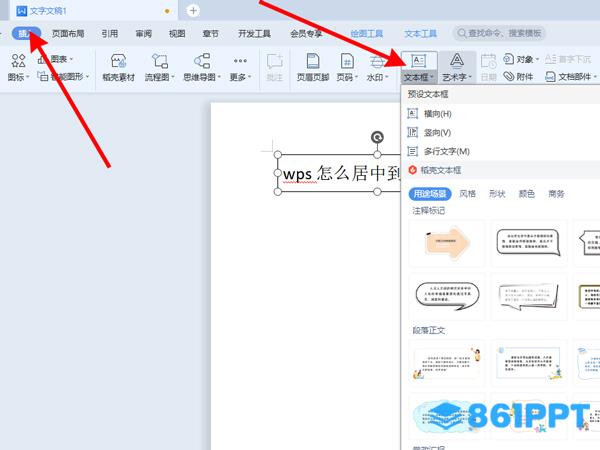Screen dimensions: 600x450
Task: Open a new document tab with plus
Action: pyautogui.click(x=193, y=11)
